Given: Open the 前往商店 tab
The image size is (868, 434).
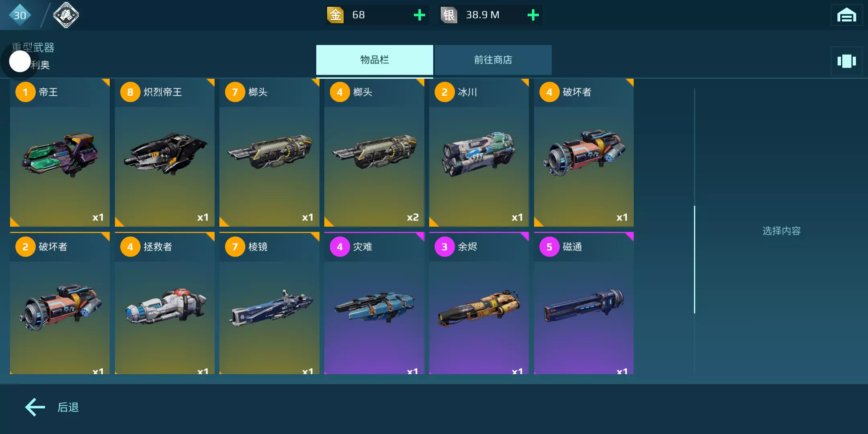Looking at the screenshot, I should 493,60.
